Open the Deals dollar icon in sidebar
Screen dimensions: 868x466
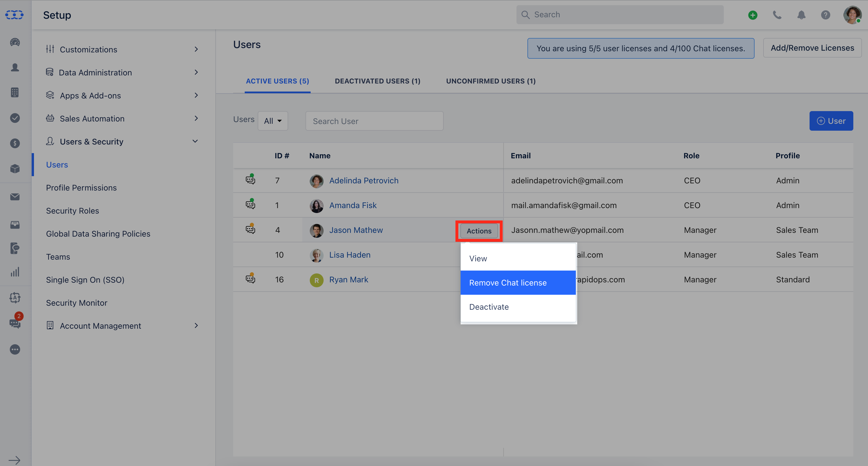tap(15, 143)
